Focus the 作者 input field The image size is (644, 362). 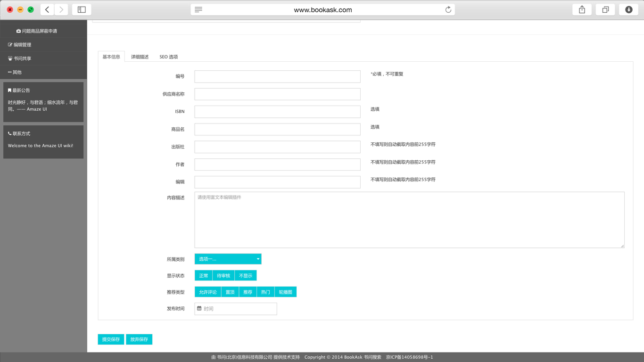[x=277, y=165]
